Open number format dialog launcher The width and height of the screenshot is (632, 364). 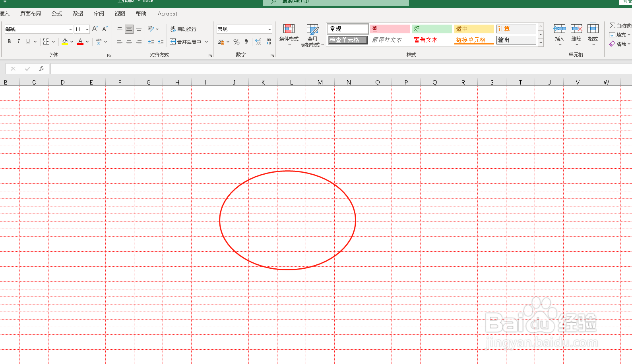click(272, 56)
